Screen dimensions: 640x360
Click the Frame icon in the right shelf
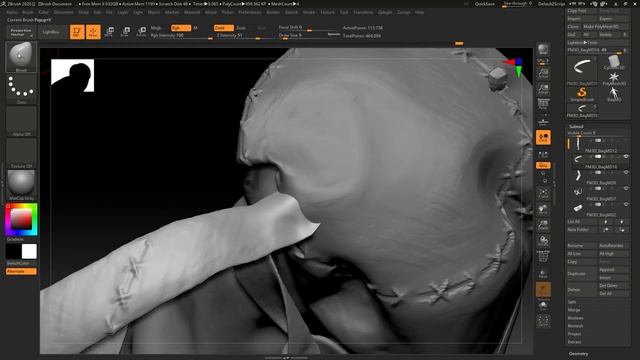[543, 193]
